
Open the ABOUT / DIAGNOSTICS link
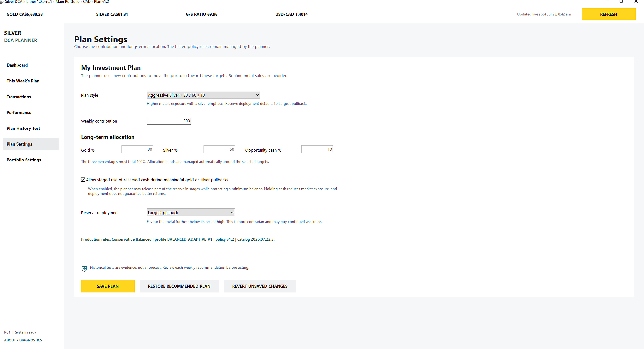[23, 340]
